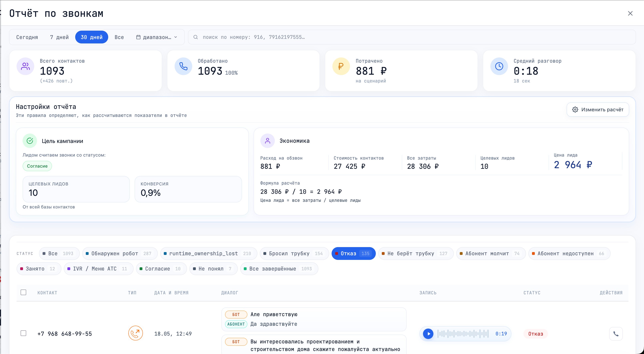Tick checkbox for +7 968 648-99-55 row
This screenshot has width=644, height=354.
click(23, 333)
